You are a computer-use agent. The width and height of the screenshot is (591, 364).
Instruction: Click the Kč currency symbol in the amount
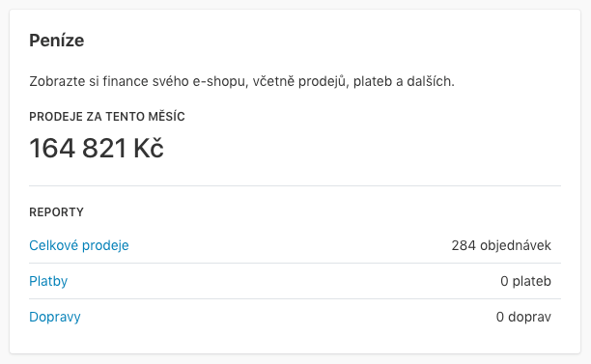(149, 148)
